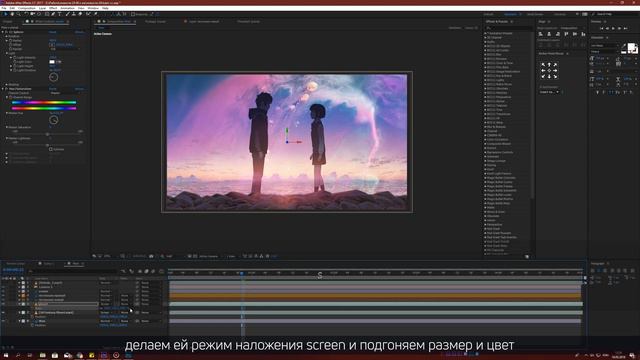
Task: Select the Zoom magnifier tool
Action: tap(18, 14)
